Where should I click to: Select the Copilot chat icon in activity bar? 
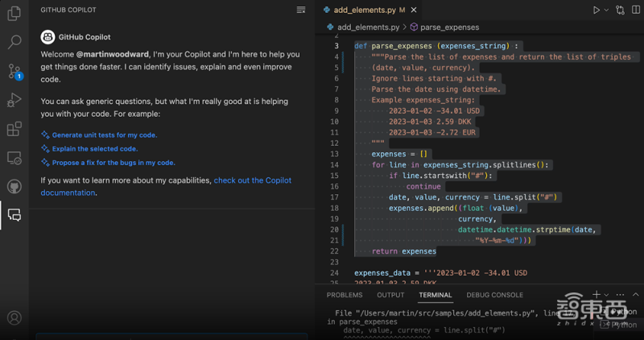14,215
